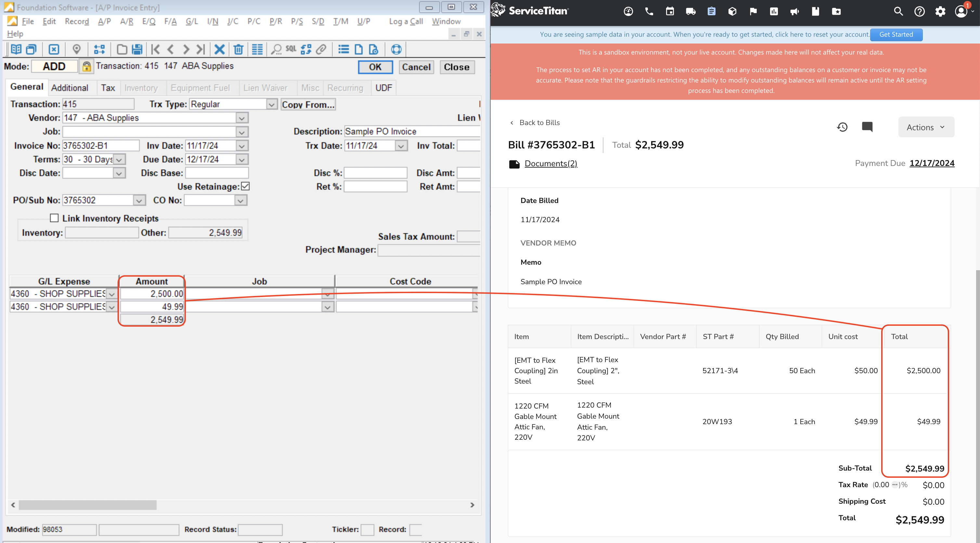
Task: Expand the Vendor dropdown for ABA Supplies
Action: tap(241, 118)
